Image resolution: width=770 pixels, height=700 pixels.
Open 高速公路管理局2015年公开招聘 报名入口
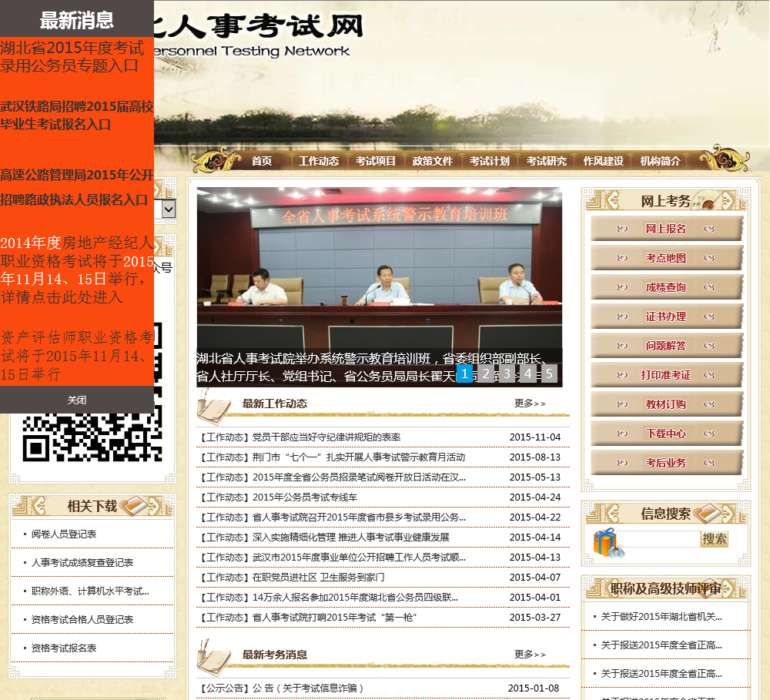click(76, 187)
